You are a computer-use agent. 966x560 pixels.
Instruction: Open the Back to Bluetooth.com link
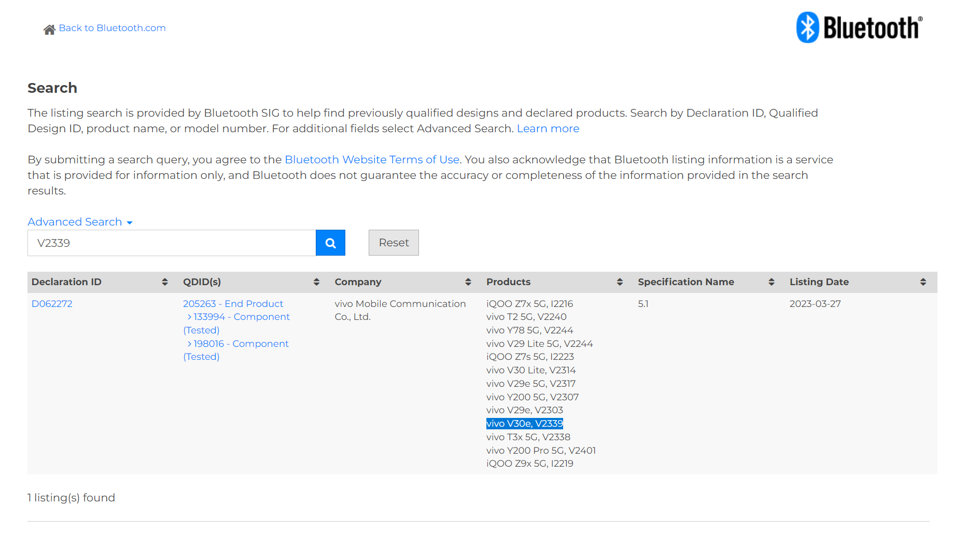pyautogui.click(x=112, y=28)
